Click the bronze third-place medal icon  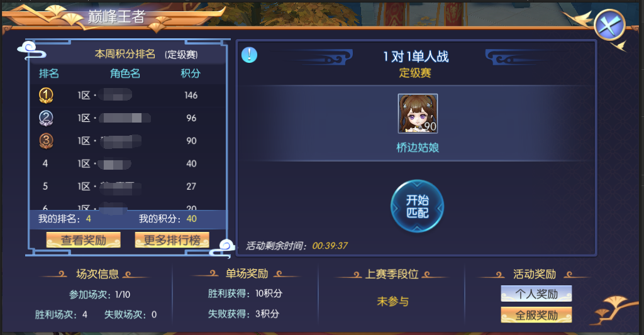[x=46, y=141]
